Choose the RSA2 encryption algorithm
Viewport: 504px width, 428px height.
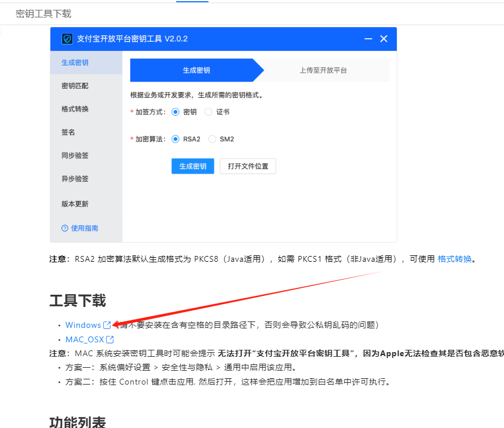coord(175,139)
